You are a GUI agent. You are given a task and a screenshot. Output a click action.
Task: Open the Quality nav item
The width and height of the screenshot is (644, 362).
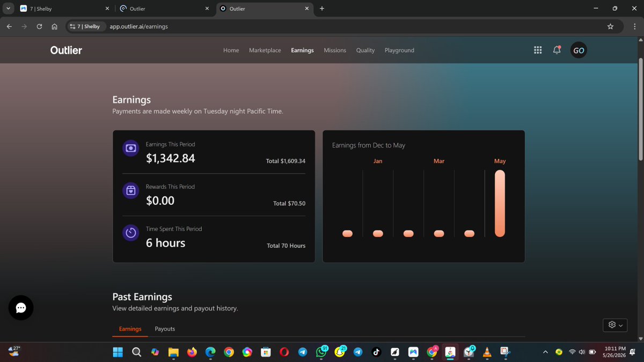(365, 50)
